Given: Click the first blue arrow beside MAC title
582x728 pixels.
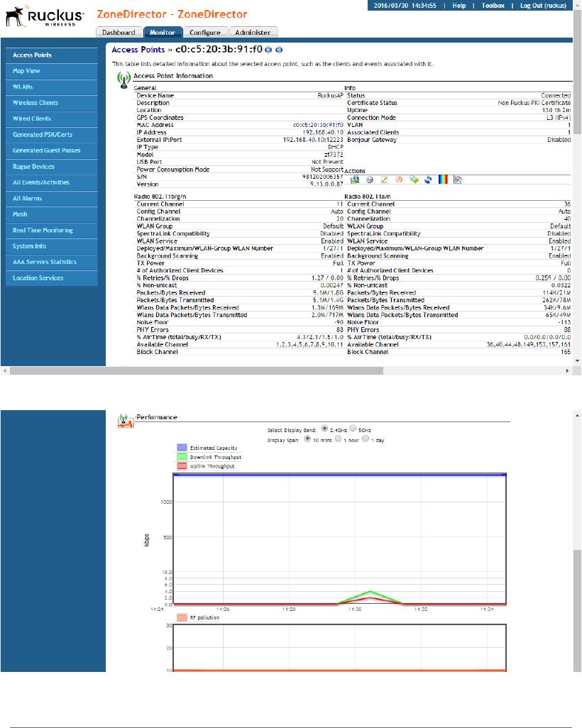Looking at the screenshot, I should 268,50.
